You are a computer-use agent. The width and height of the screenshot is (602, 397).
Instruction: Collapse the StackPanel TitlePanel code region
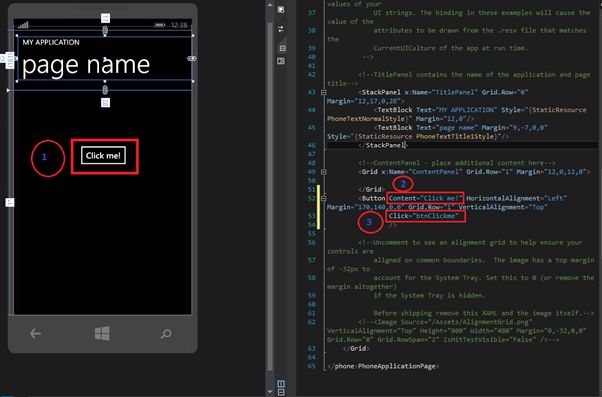tap(324, 92)
